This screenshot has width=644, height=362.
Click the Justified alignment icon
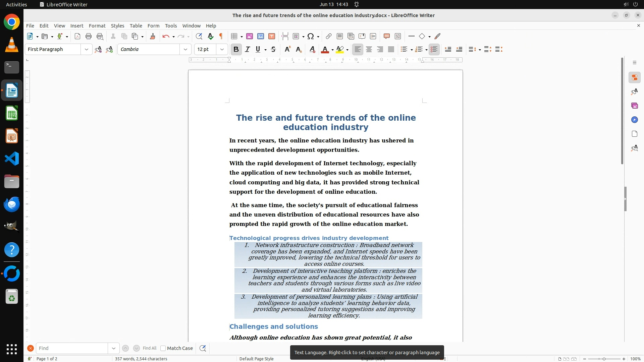391,50
